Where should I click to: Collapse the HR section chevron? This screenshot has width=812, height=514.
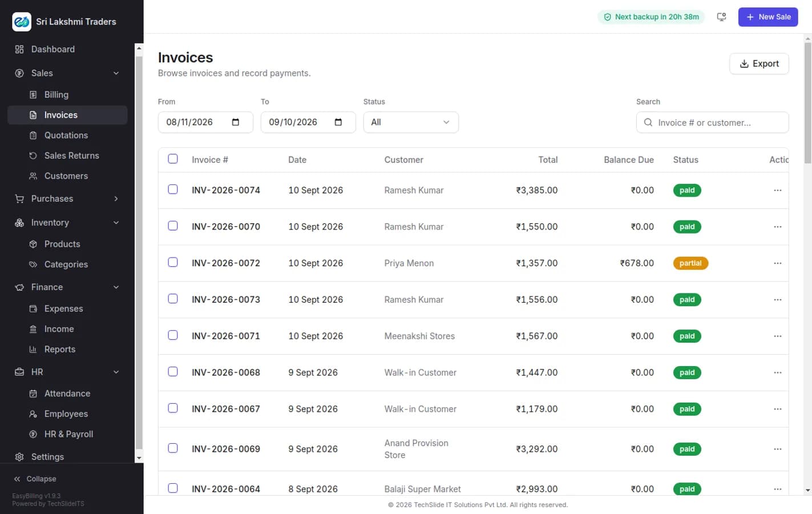tap(116, 372)
